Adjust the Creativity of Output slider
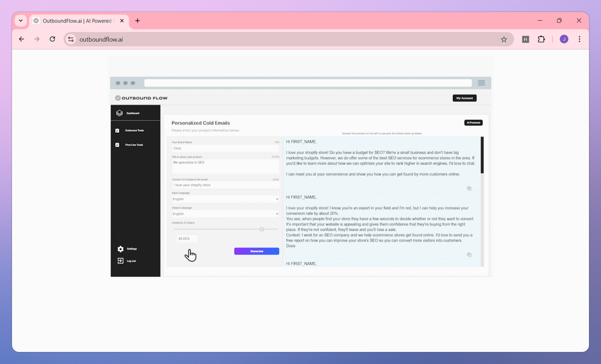Image resolution: width=601 pixels, height=364 pixels. coord(261,229)
